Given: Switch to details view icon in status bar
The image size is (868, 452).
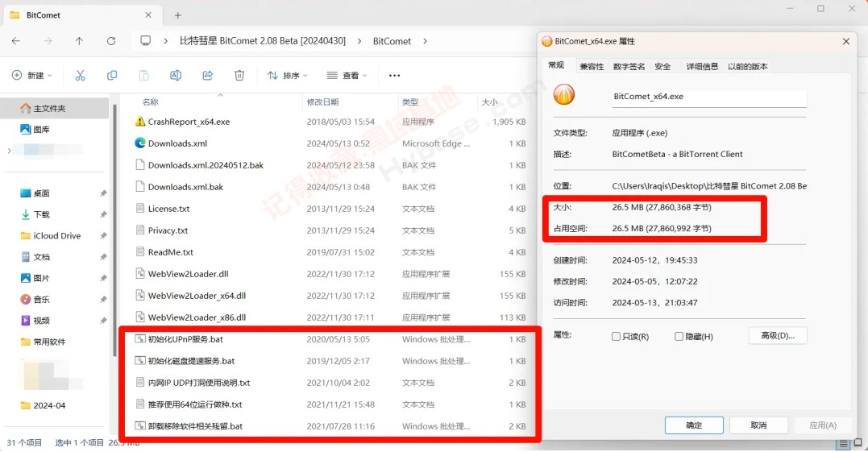Looking at the screenshot, I should 843,444.
